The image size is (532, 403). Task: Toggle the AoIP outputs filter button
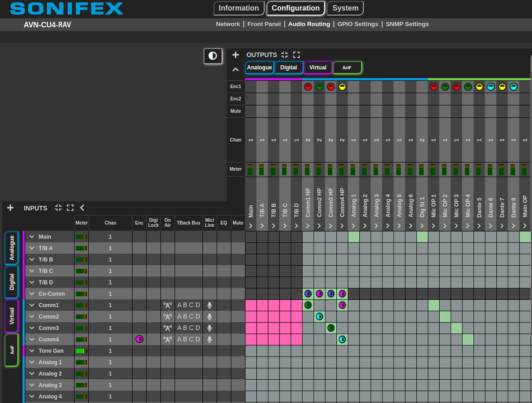347,68
